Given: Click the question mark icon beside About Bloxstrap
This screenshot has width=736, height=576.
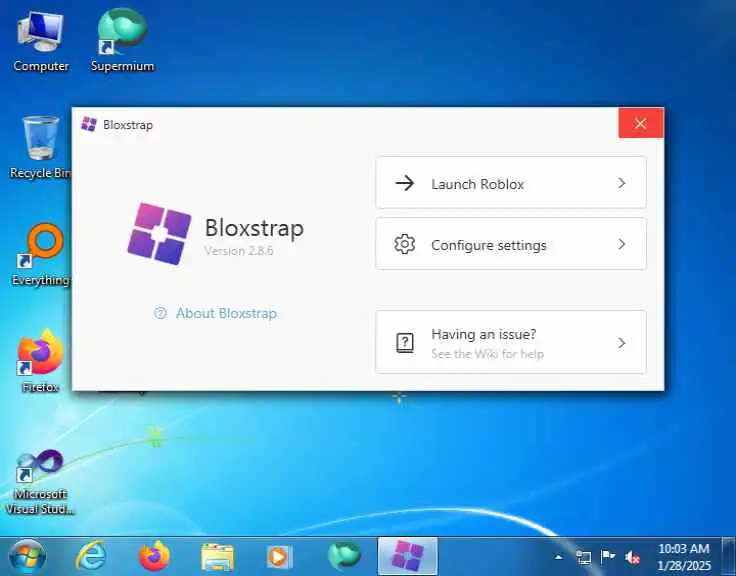Looking at the screenshot, I should point(160,313).
